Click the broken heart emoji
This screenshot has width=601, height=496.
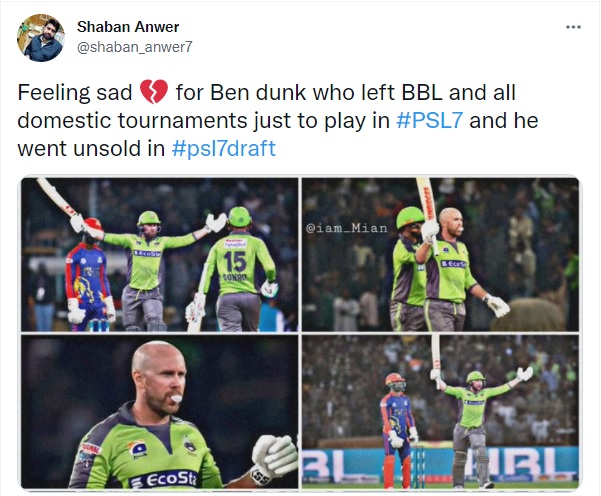(x=154, y=92)
